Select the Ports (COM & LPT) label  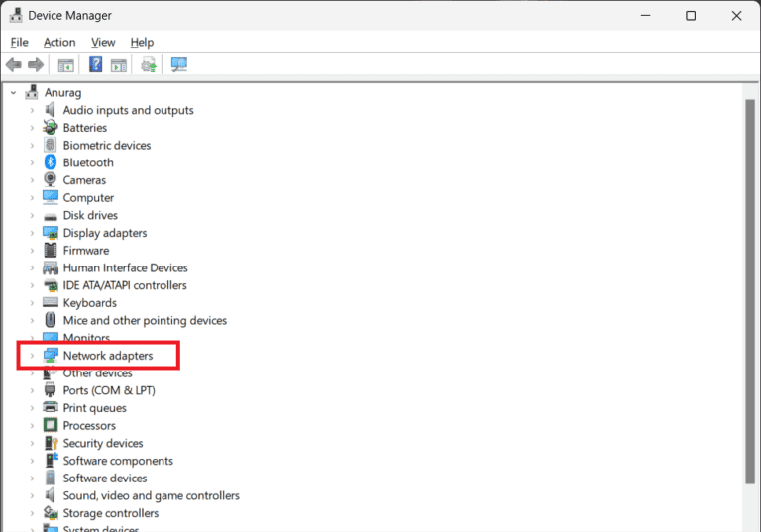109,390
